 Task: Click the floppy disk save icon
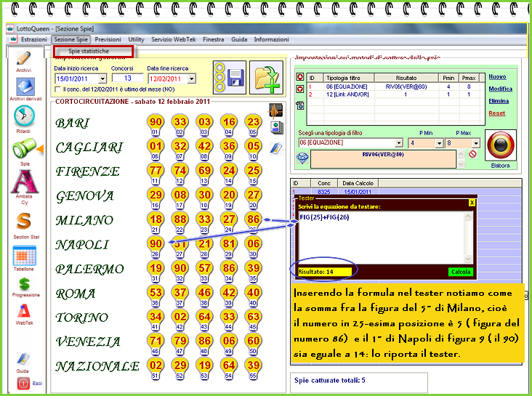pyautogui.click(x=230, y=77)
